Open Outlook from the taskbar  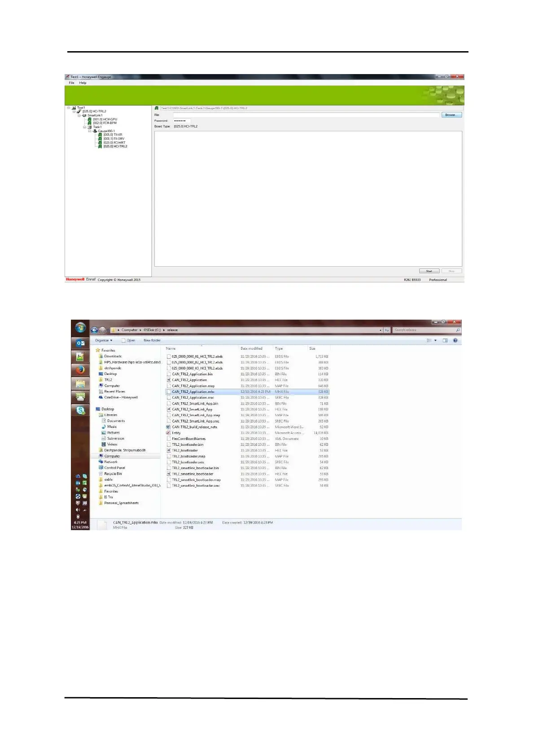point(80,343)
